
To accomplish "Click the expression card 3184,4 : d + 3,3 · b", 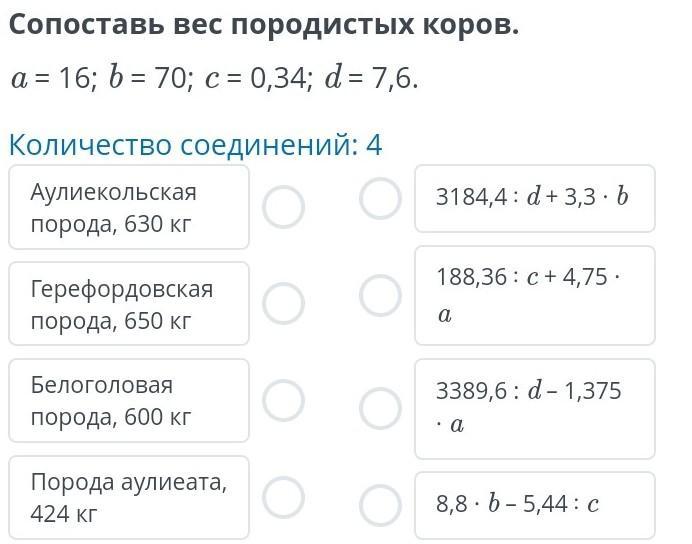I will pos(534,198).
